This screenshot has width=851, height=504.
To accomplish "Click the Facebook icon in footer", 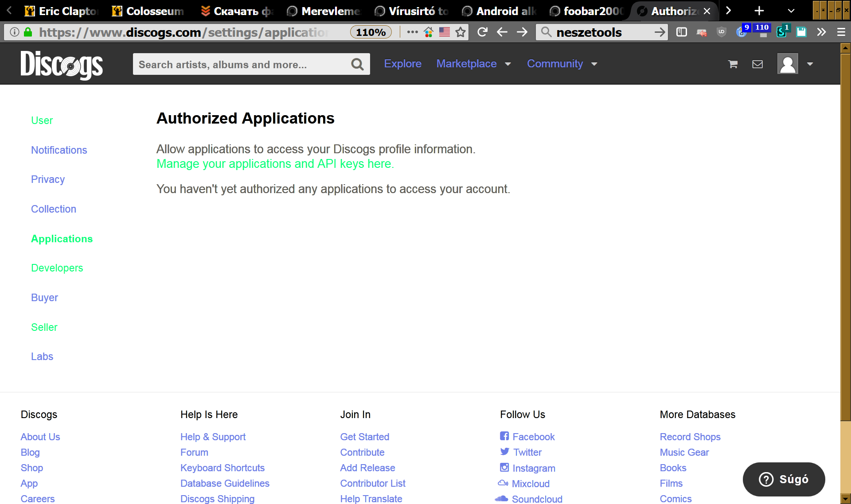I will (x=504, y=436).
